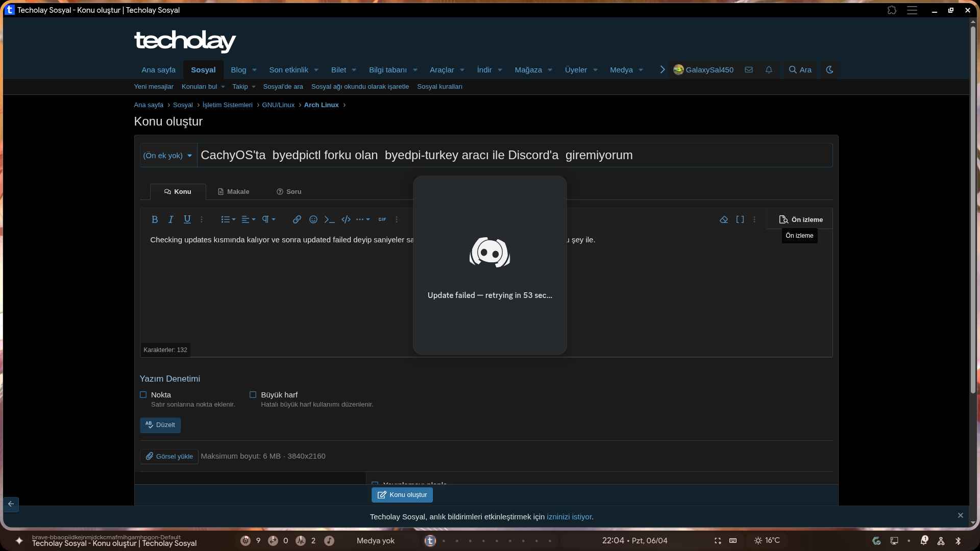Viewport: 980px width, 551px height.
Task: Open the Bluetooth tray icon
Action: (958, 541)
